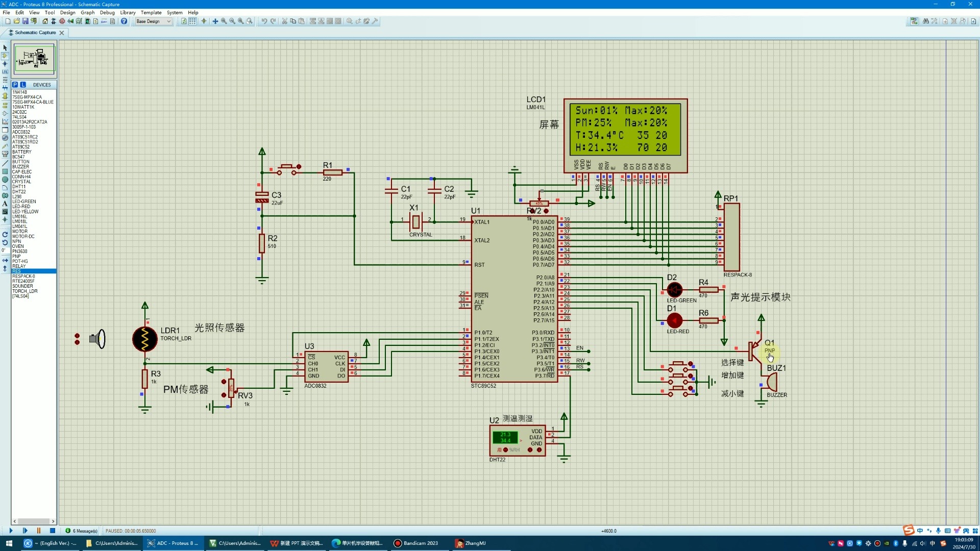980x551 pixels.
Task: Toggle the pause simulation button
Action: tap(39, 531)
